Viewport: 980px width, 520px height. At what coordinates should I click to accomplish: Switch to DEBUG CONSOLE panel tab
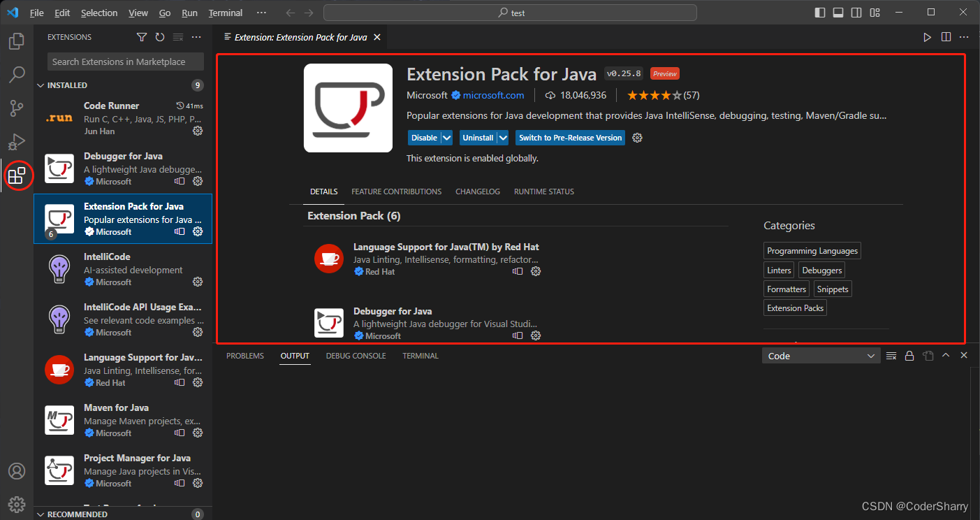coord(356,356)
